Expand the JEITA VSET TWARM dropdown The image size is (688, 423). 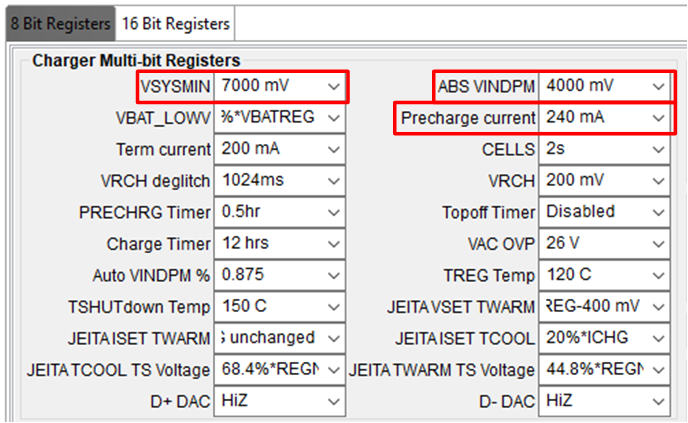click(605, 306)
